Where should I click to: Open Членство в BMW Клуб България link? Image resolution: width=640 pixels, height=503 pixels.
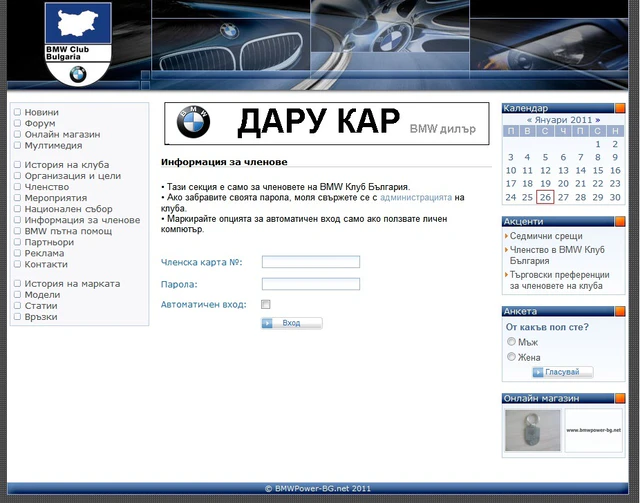pyautogui.click(x=557, y=255)
